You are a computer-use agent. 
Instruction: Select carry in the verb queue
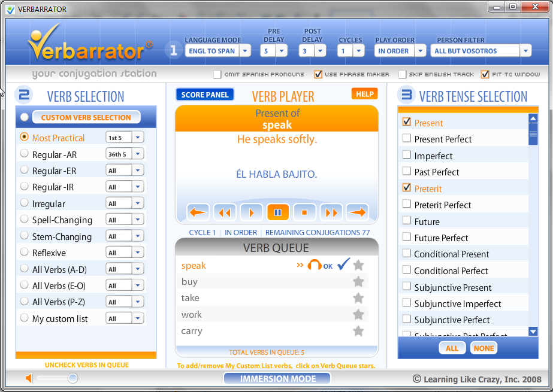(192, 331)
